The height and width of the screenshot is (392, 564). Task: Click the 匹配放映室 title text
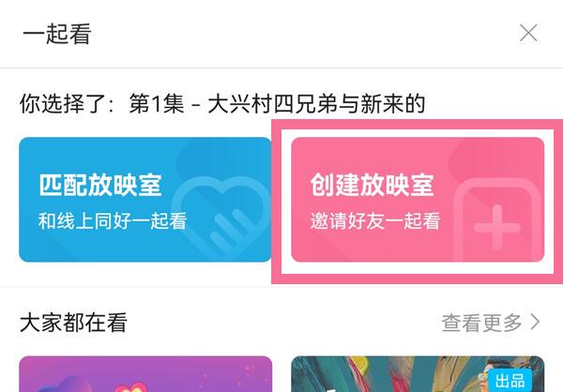[100, 185]
